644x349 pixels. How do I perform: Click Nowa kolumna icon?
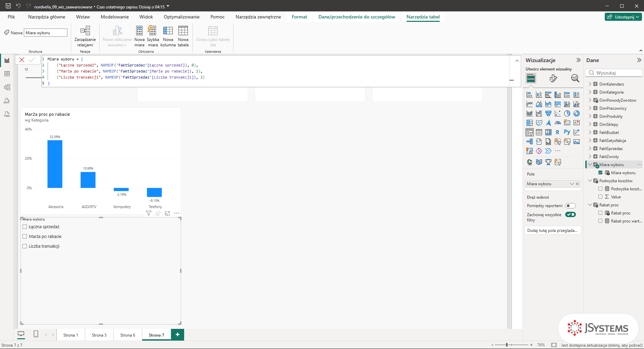[x=168, y=31]
